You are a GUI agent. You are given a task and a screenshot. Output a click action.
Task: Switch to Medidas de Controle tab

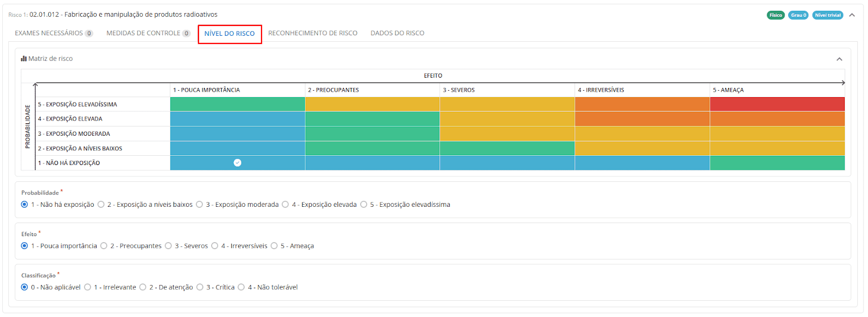coord(148,33)
